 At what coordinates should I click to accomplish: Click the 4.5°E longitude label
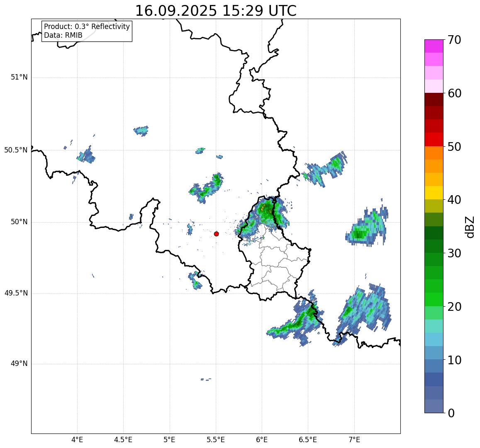tap(123, 440)
